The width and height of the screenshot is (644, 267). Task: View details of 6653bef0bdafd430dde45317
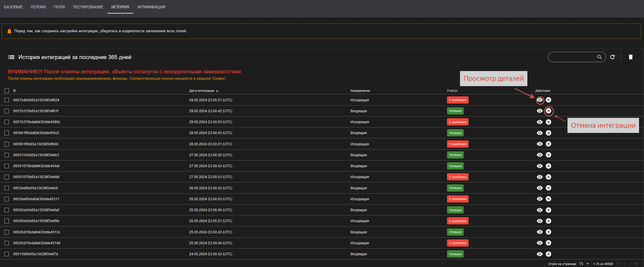(x=540, y=199)
